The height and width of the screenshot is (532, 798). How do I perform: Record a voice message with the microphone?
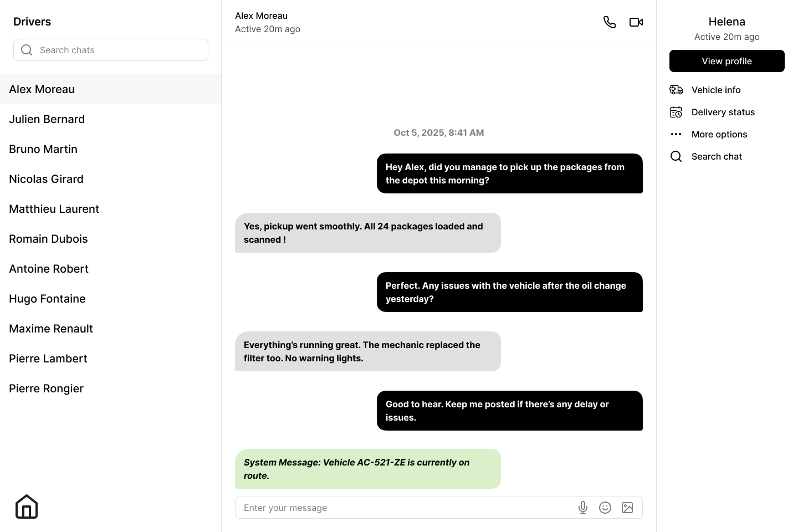(x=583, y=508)
